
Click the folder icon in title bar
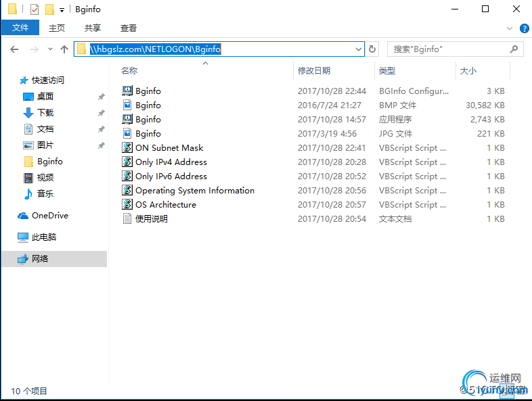tap(13, 9)
